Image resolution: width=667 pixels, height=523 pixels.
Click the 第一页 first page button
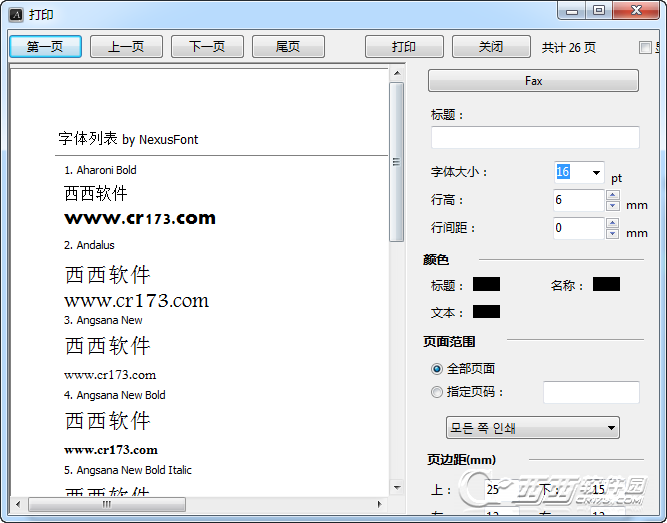pyautogui.click(x=46, y=46)
